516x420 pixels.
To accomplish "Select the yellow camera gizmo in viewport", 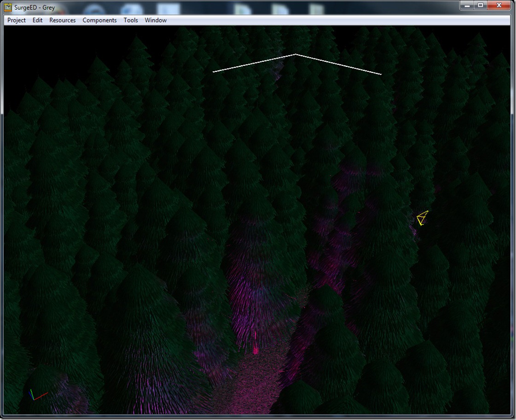I will [x=422, y=218].
